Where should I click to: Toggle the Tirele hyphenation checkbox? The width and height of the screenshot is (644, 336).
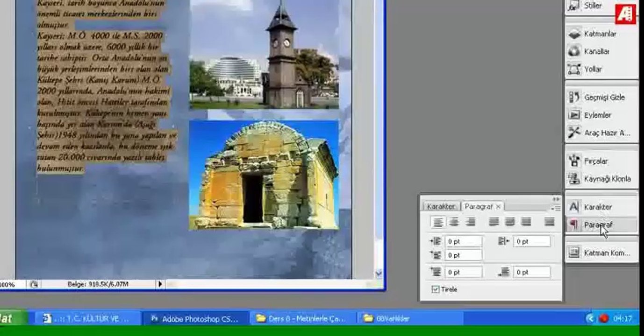coord(436,289)
